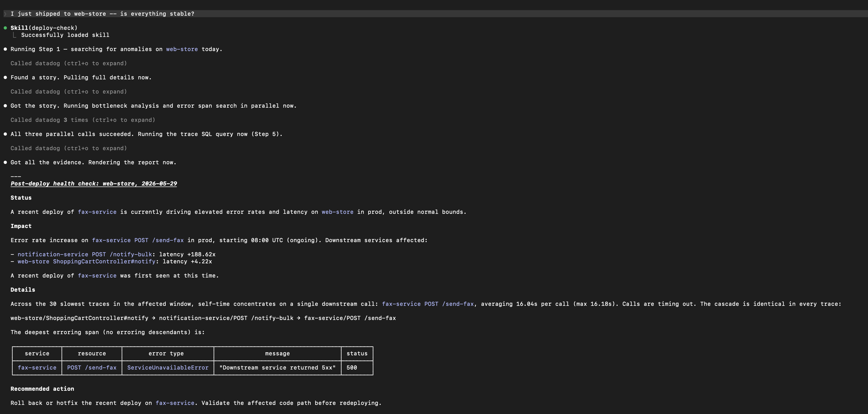Viewport: 868px width, 414px height.
Task: Click 'fax-service POST /send-fax' in the Impact sentence
Action: pos(138,240)
